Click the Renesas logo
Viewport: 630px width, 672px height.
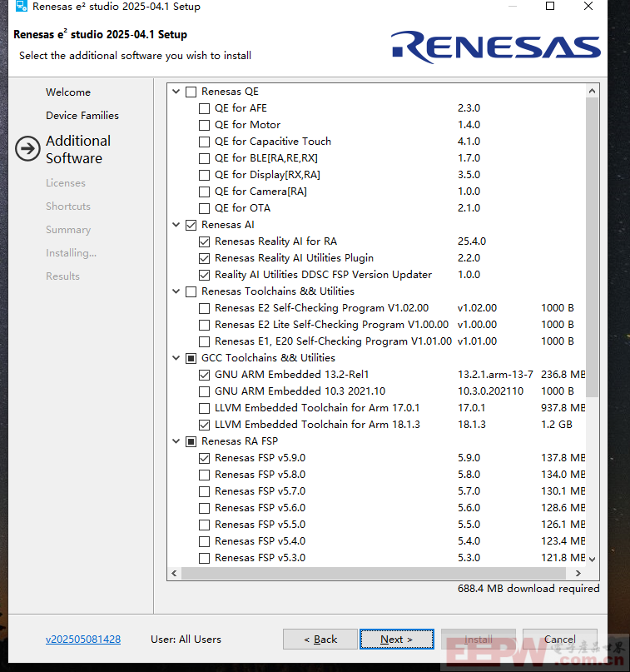pos(495,47)
